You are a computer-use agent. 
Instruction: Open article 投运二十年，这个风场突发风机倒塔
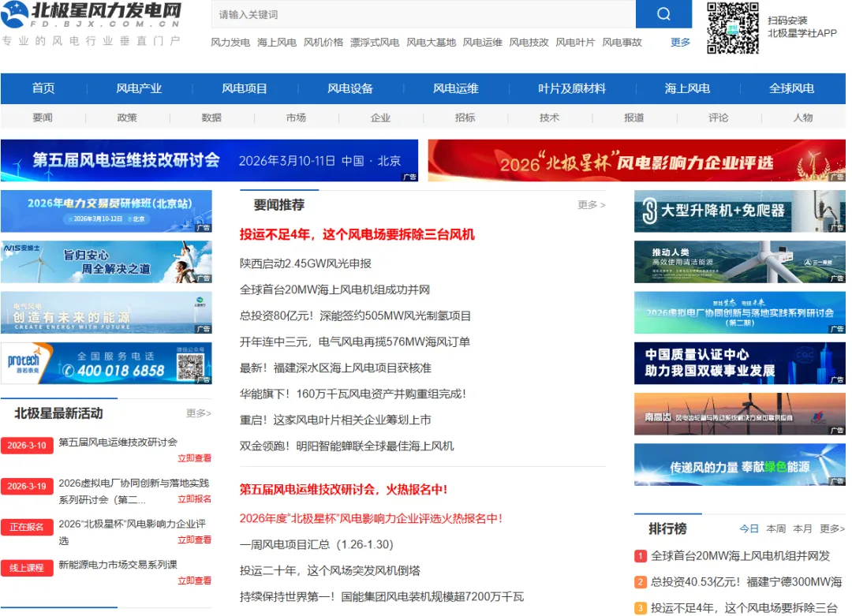click(x=330, y=570)
